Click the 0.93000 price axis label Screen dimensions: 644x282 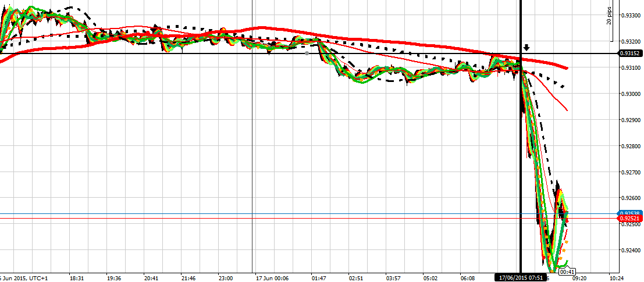[630, 94]
